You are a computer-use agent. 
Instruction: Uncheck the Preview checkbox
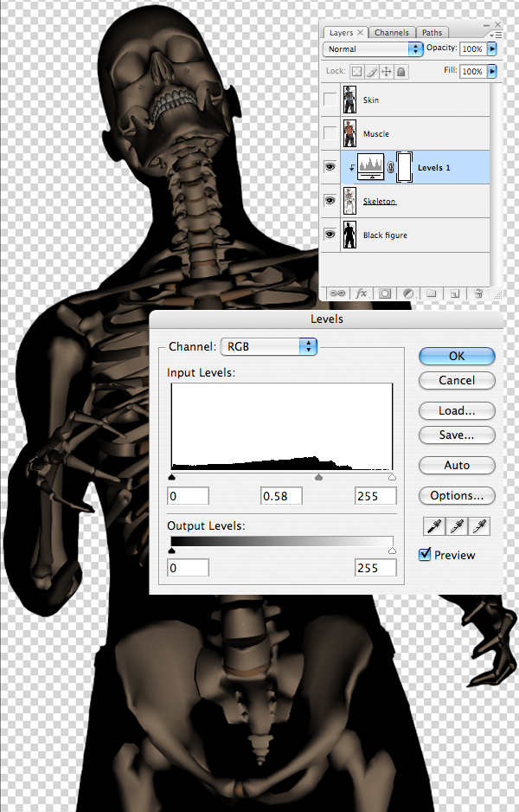[x=425, y=554]
